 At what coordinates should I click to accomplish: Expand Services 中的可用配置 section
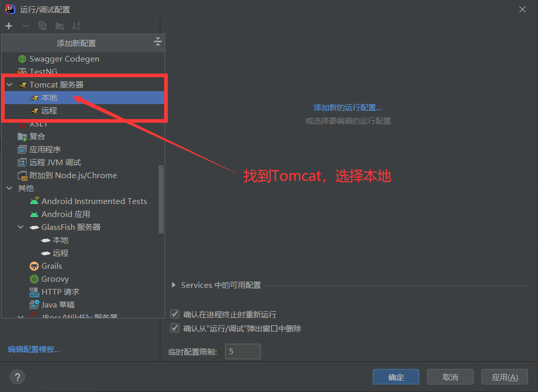[173, 285]
